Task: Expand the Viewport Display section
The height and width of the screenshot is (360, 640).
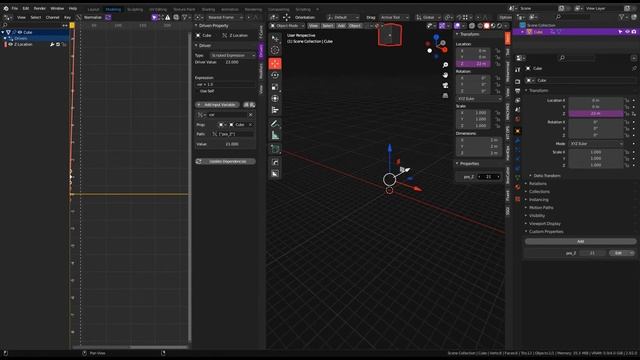Action: (x=544, y=224)
